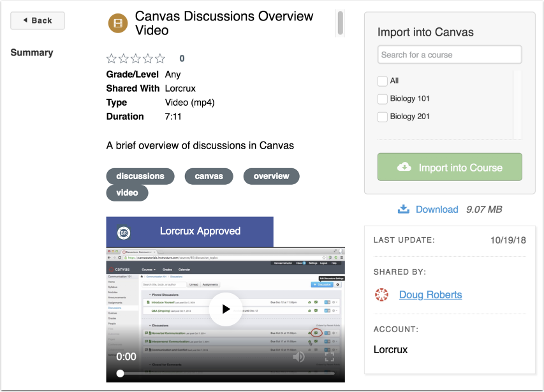Rate the resource two stars
Viewport: 544px width, 392px height.
point(124,59)
